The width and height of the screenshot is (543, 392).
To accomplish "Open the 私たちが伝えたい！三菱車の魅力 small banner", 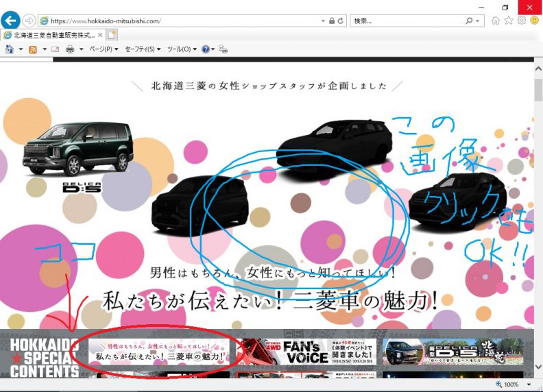I will point(159,352).
